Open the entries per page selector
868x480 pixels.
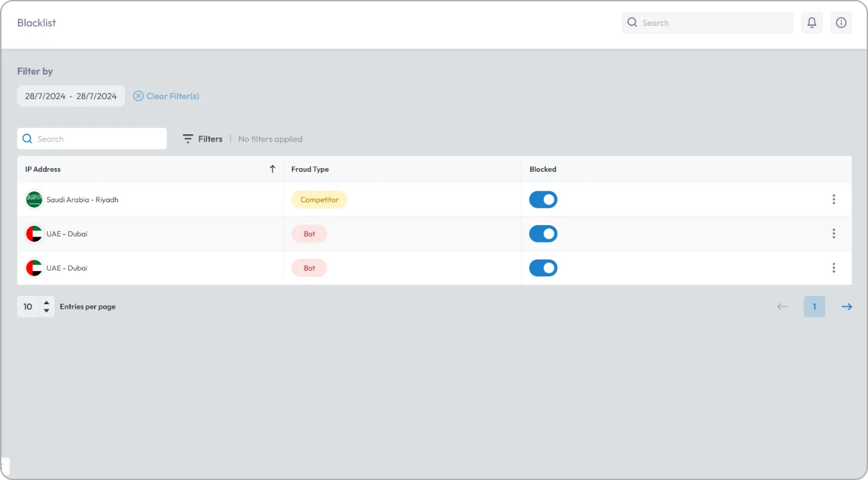(x=36, y=306)
